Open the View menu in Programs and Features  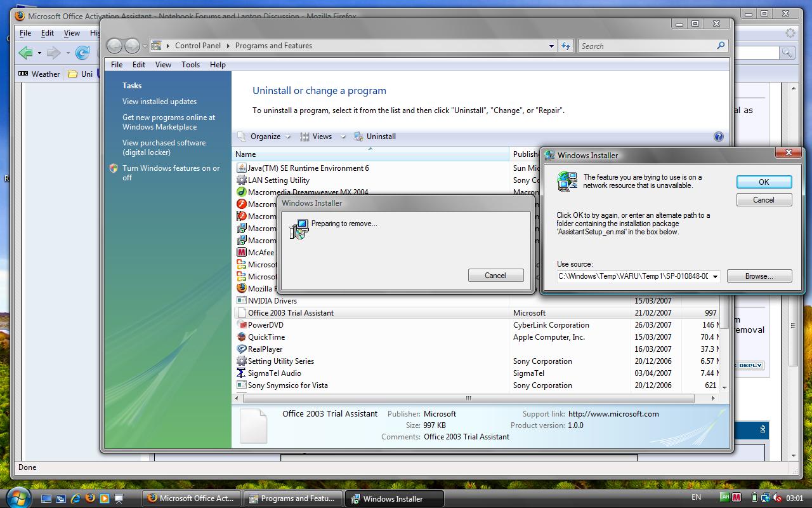tap(163, 65)
